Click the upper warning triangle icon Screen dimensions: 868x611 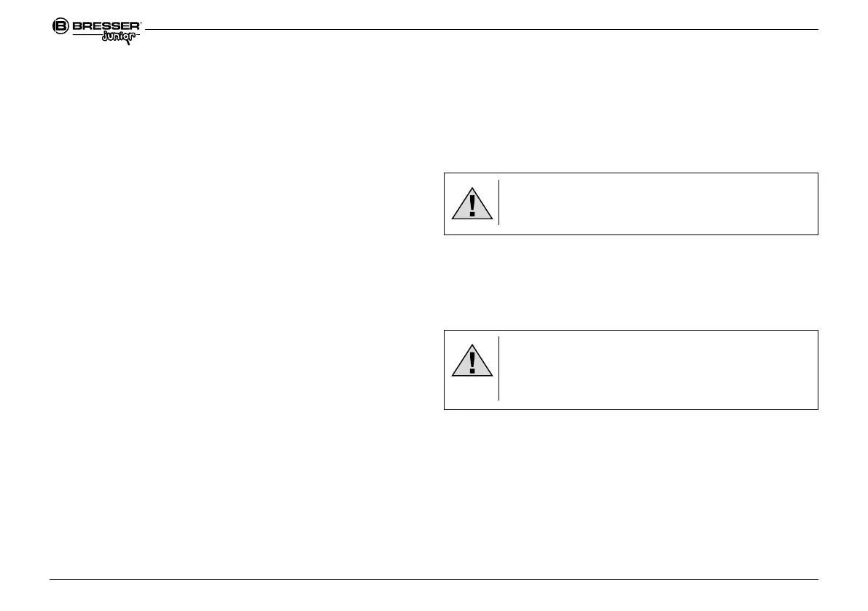(x=472, y=205)
